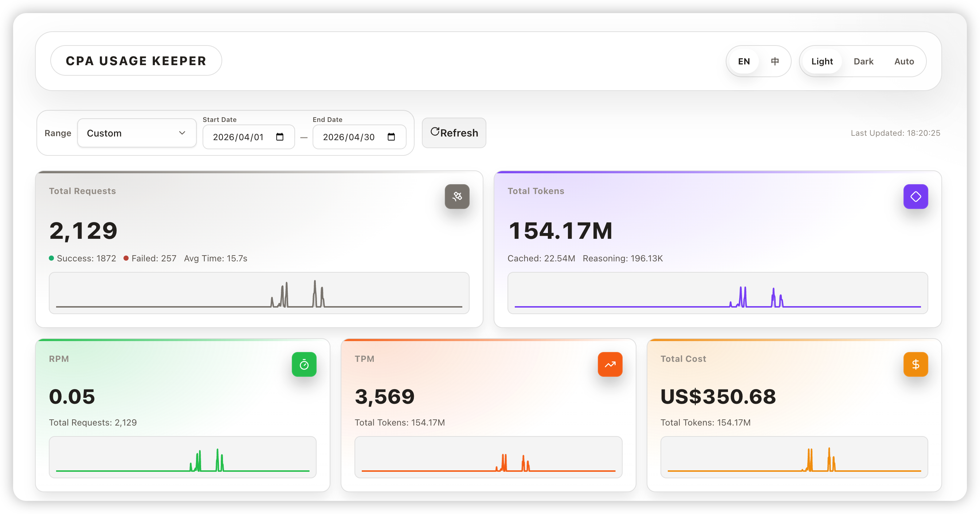Switch language to Chinese 中
980x514 pixels.
[775, 61]
